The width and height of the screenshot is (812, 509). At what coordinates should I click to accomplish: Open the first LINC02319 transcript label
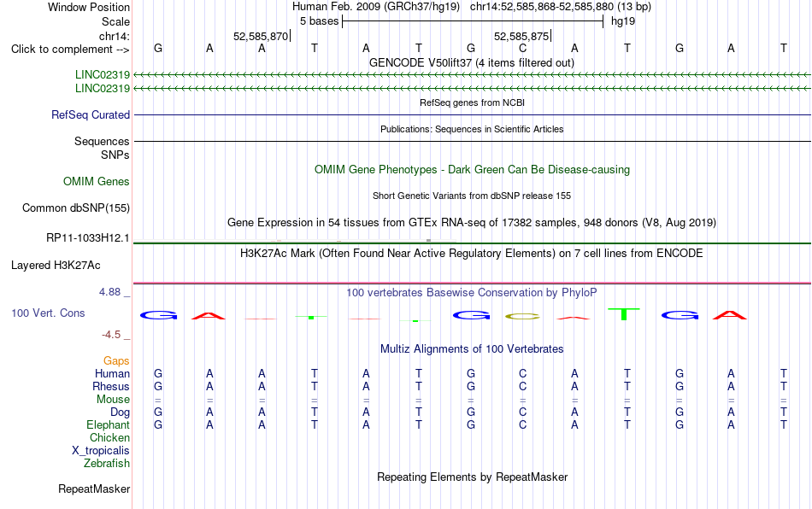click(x=102, y=74)
